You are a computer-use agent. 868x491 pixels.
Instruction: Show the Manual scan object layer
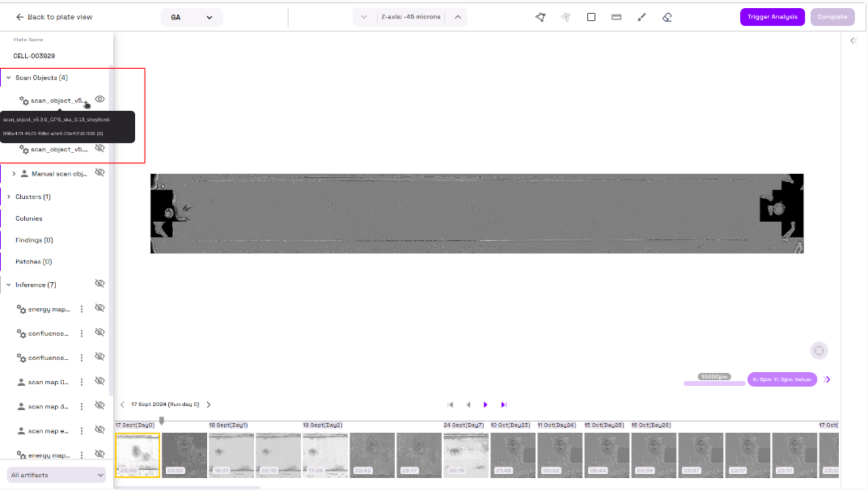(x=100, y=173)
